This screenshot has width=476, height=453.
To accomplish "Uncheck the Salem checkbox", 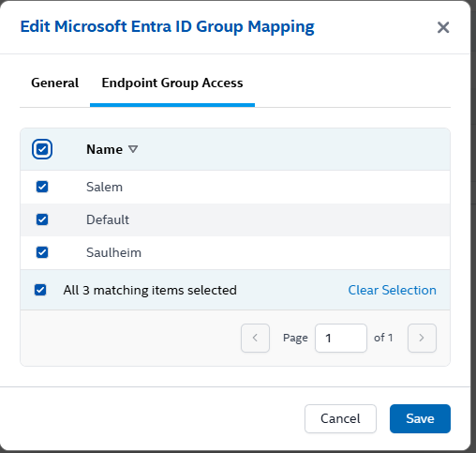I will [x=42, y=187].
